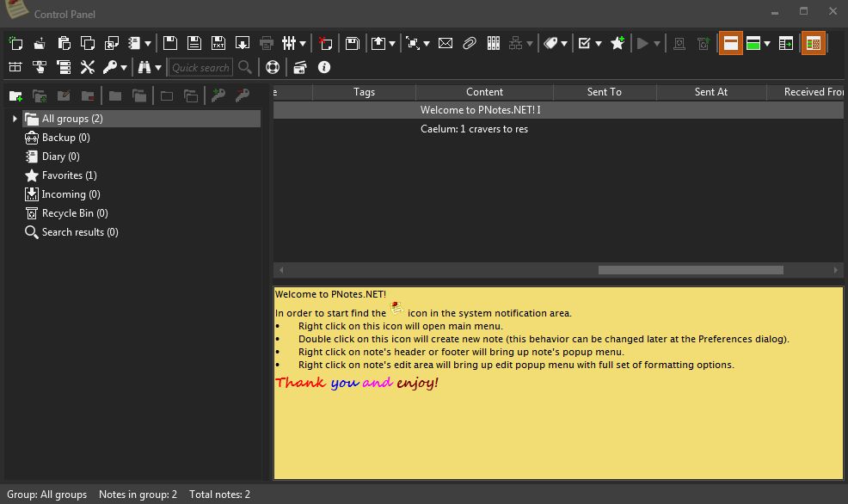Create a new note

pyautogui.click(x=15, y=43)
